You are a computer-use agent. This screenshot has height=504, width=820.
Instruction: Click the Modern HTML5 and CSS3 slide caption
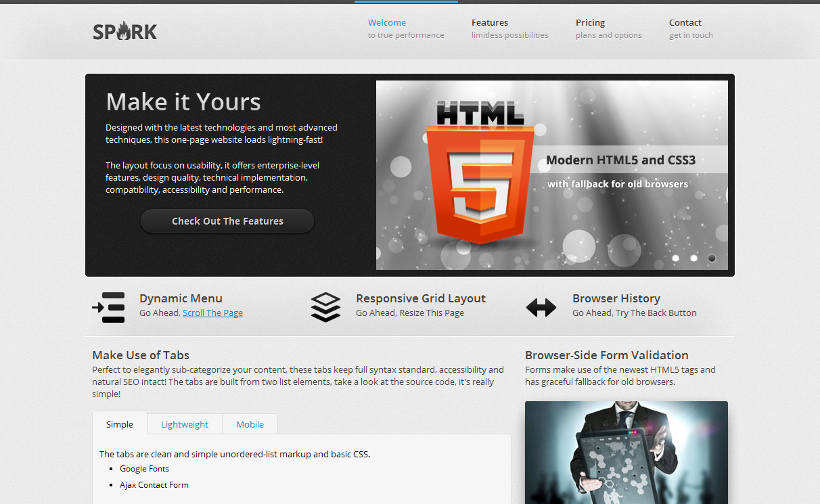point(620,160)
